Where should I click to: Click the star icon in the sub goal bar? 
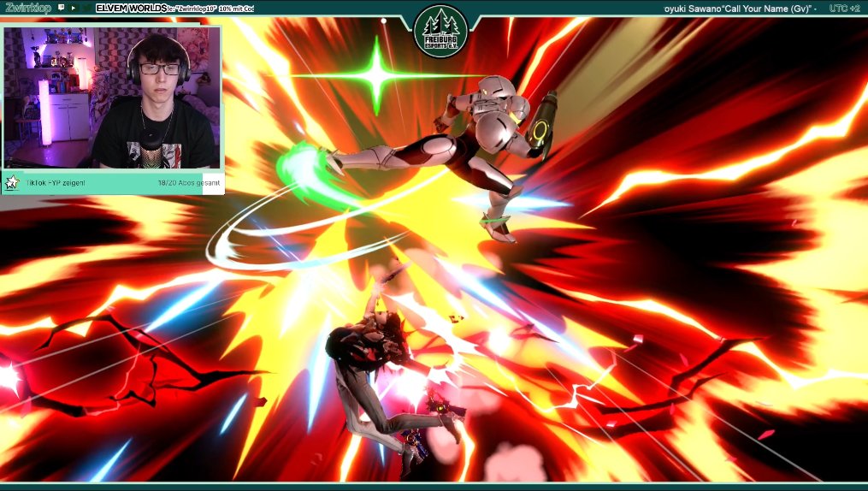point(12,183)
